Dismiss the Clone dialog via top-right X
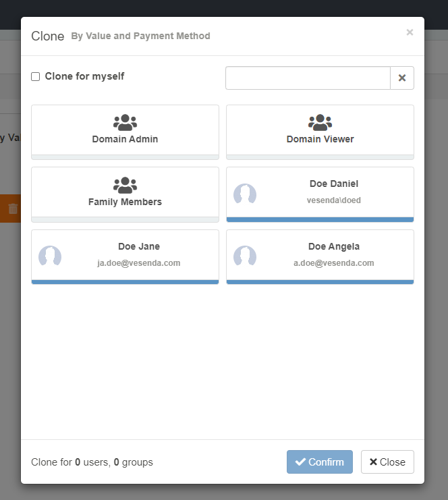448x500 pixels. pos(410,32)
